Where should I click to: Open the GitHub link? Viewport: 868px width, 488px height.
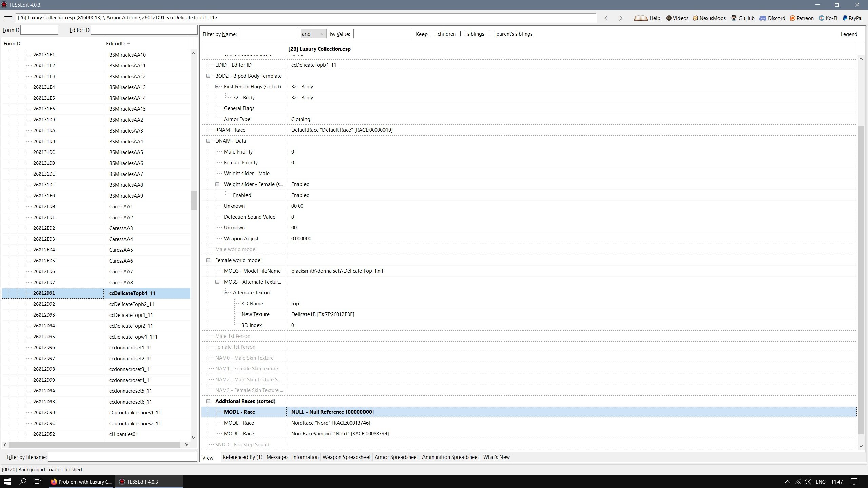point(743,18)
